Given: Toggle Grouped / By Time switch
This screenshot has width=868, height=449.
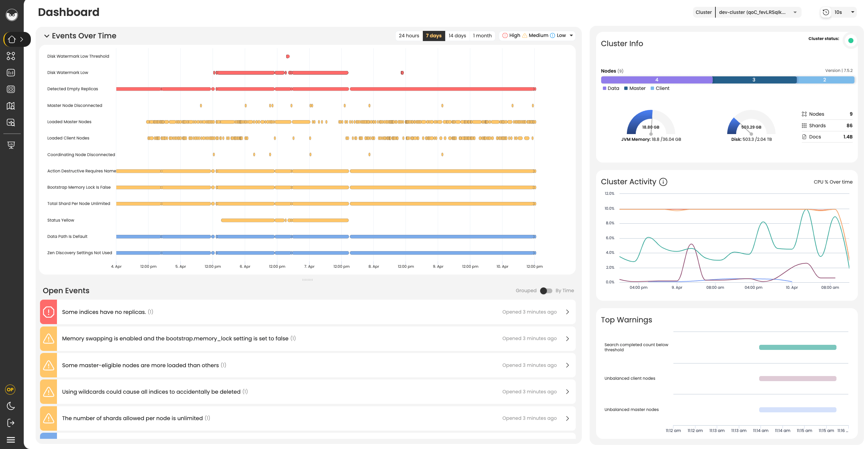Looking at the screenshot, I should 546,291.
